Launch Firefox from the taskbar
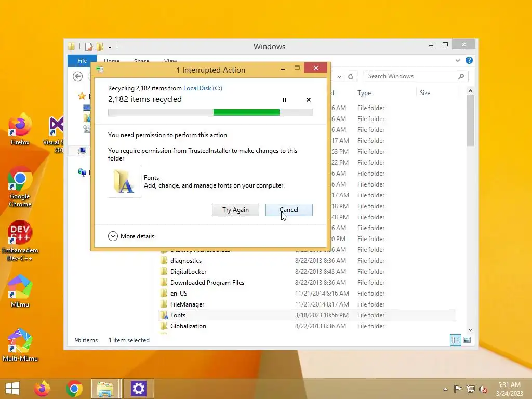Screen dimensions: 532x399 42,389
